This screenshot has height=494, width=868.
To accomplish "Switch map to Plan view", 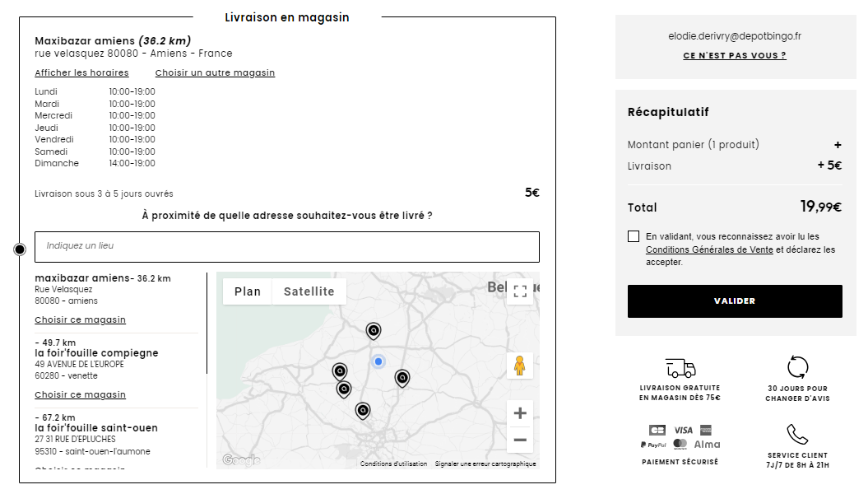I will (x=248, y=291).
